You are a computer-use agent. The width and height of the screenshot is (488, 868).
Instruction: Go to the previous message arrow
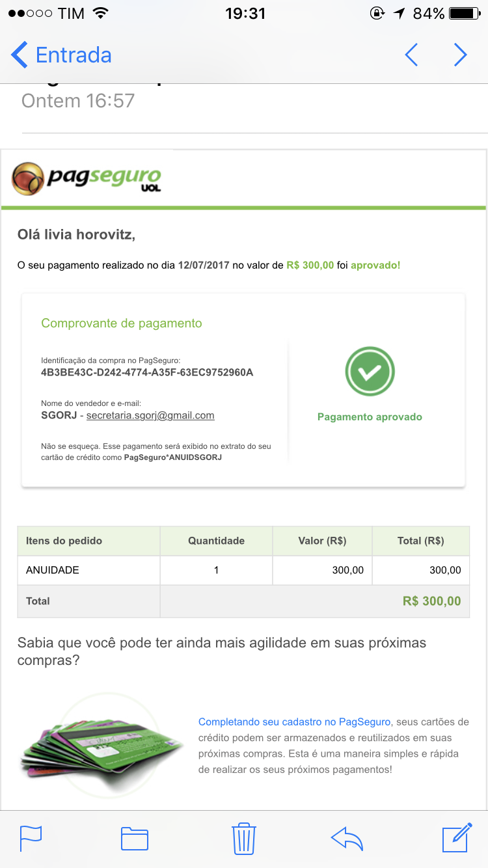coord(411,55)
